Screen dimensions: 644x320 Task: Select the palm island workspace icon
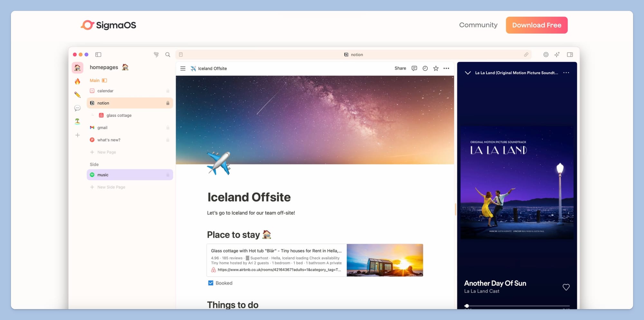point(77,121)
